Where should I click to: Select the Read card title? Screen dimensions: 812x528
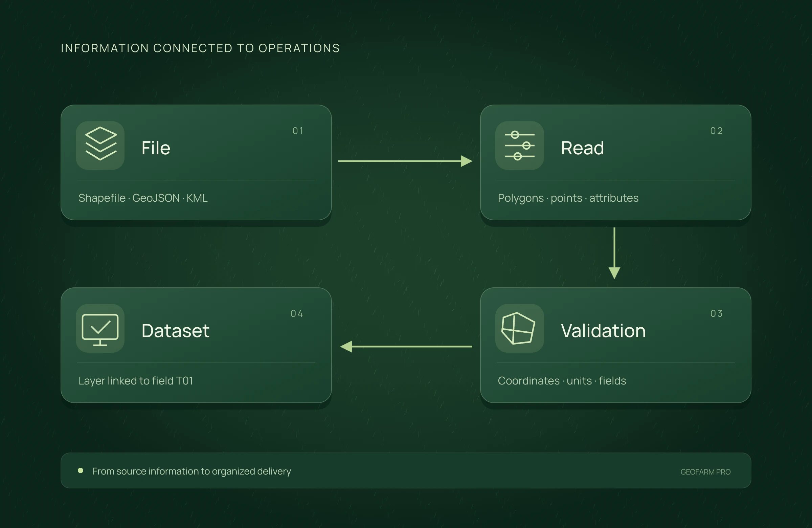[582, 148]
